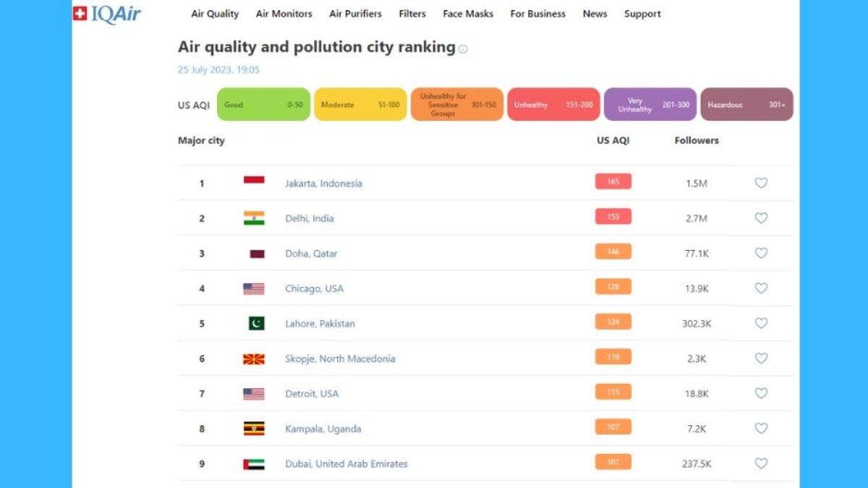Click the Uganda flag icon
The image size is (868, 488).
pyautogui.click(x=254, y=429)
